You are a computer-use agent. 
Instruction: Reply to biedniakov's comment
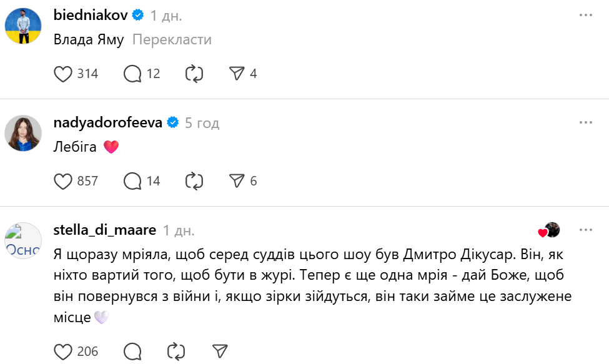[133, 74]
